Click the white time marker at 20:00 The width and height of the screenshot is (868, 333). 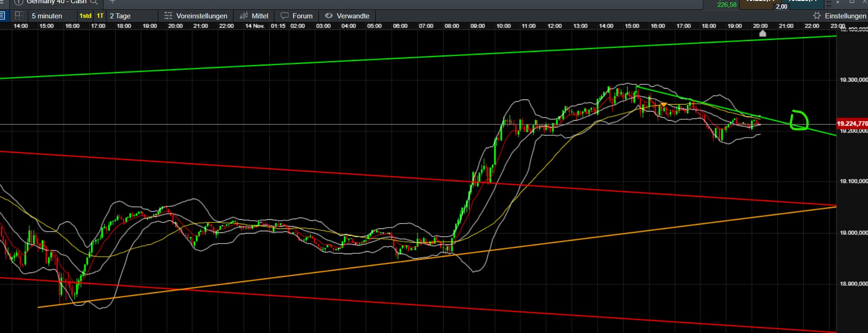762,33
